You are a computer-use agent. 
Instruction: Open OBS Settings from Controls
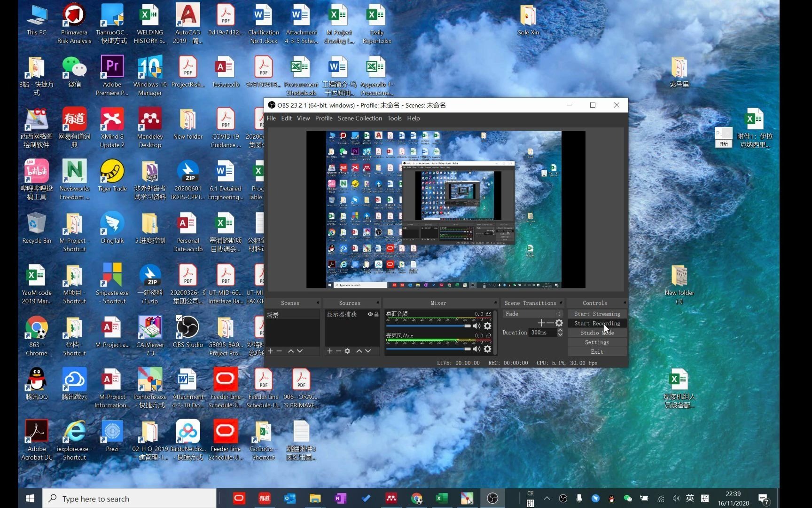[x=597, y=342]
